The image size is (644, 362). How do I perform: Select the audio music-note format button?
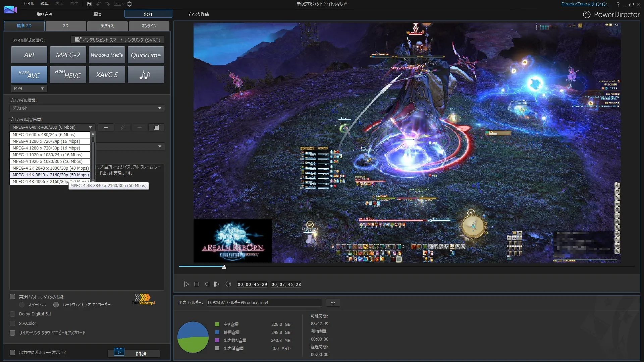point(146,74)
